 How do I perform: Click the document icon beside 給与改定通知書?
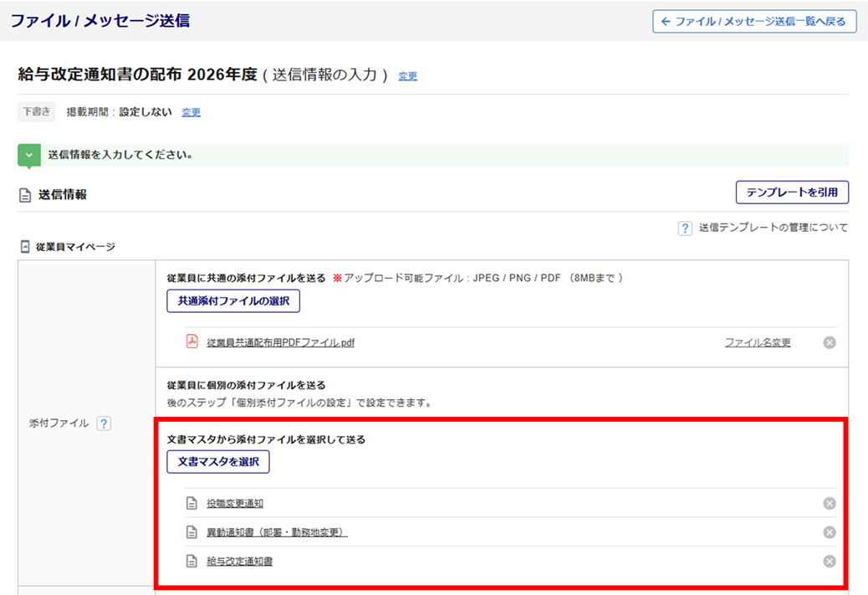pos(191,562)
